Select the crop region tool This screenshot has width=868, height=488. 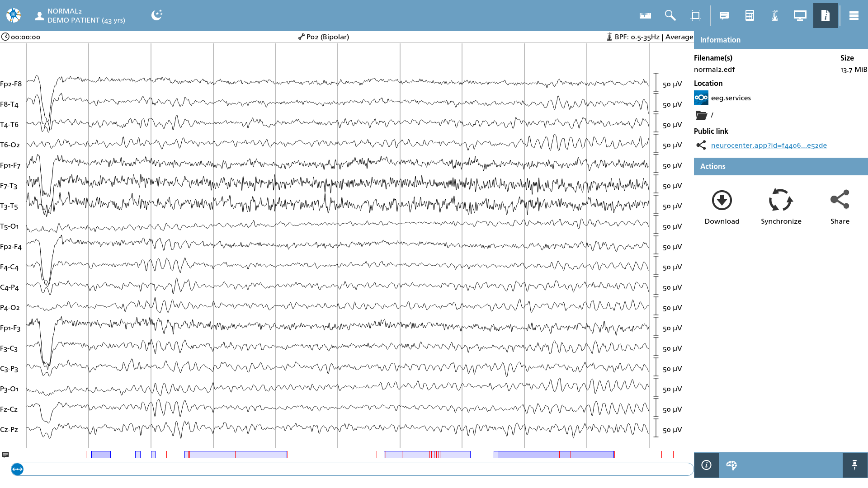[x=696, y=16]
